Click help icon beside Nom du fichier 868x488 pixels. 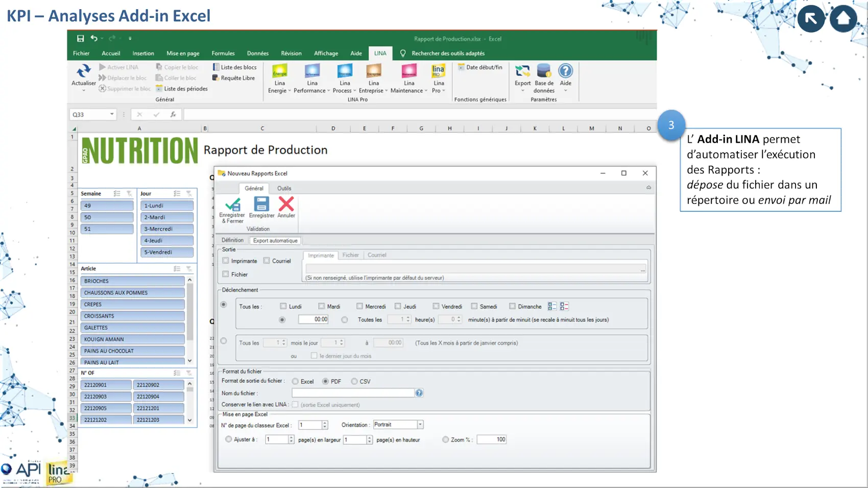pos(419,393)
